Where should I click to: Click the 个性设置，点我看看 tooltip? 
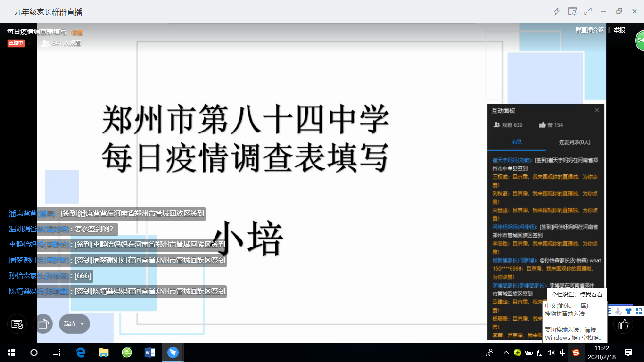(x=577, y=294)
